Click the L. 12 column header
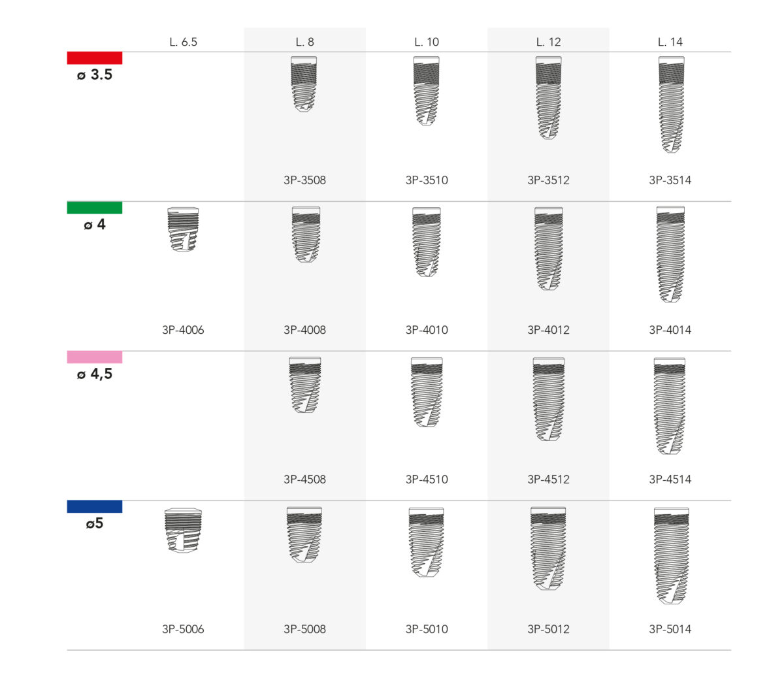This screenshot has width=784, height=686. tap(548, 42)
